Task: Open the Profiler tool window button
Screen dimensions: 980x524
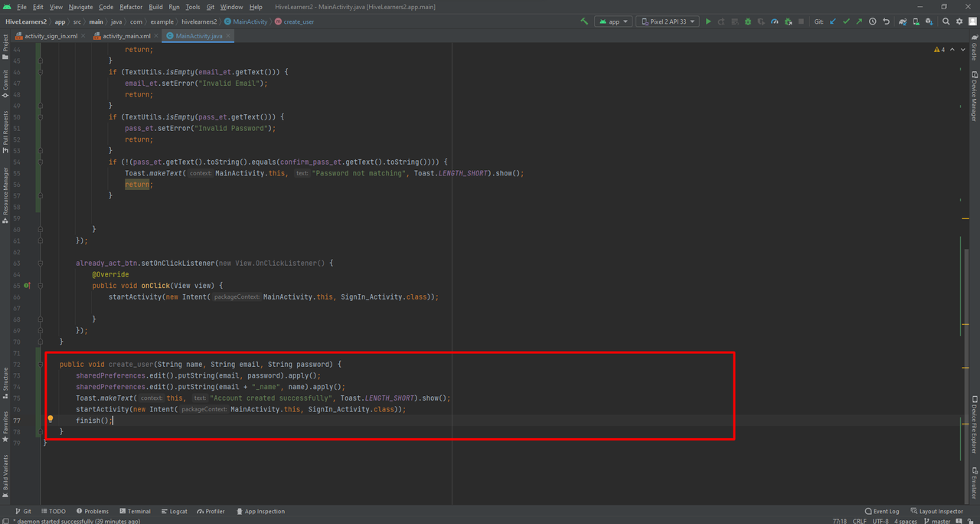Action: click(x=211, y=511)
